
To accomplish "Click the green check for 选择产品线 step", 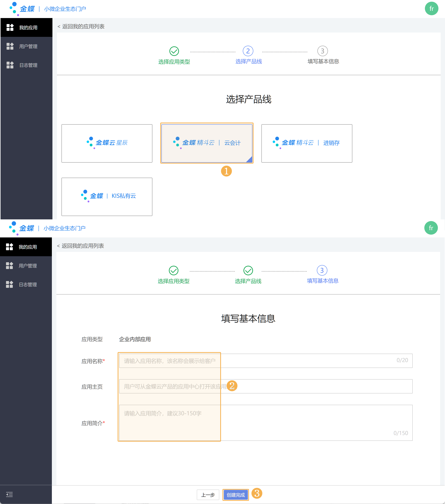I will click(x=248, y=271).
